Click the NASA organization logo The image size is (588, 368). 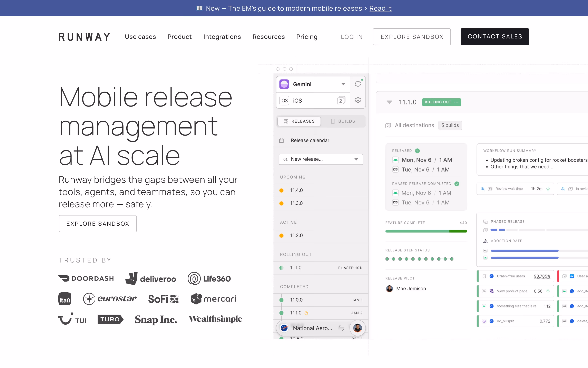tap(284, 328)
